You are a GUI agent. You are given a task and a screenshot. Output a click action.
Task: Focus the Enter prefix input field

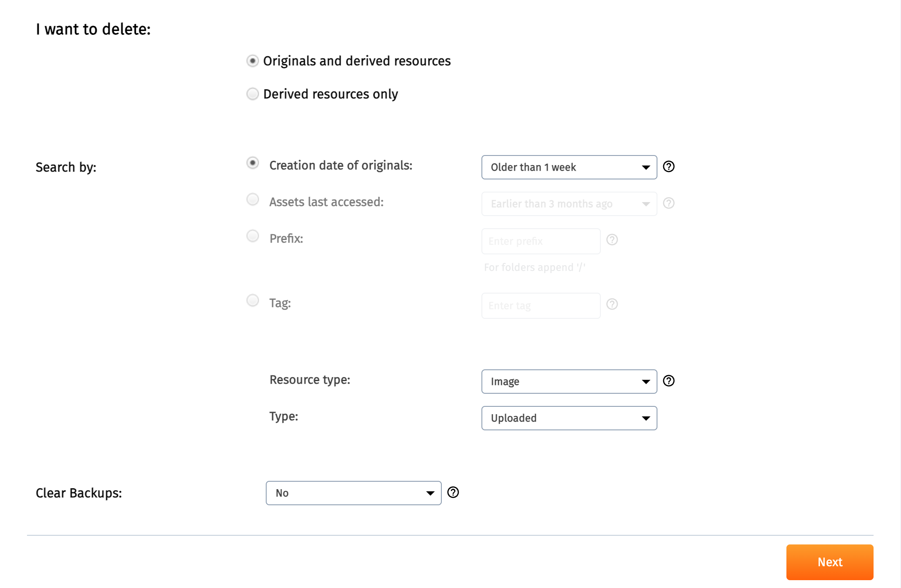[x=541, y=241]
